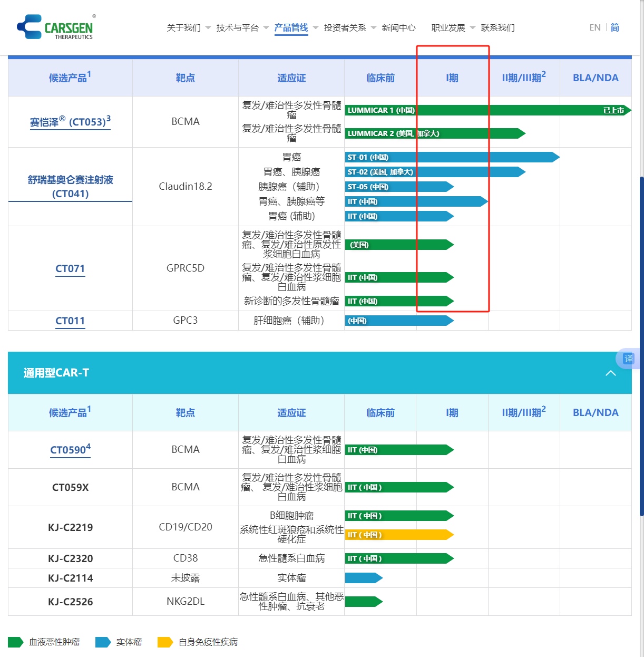Open the 技术与平台 menu
The height and width of the screenshot is (657, 644).
coord(237,27)
